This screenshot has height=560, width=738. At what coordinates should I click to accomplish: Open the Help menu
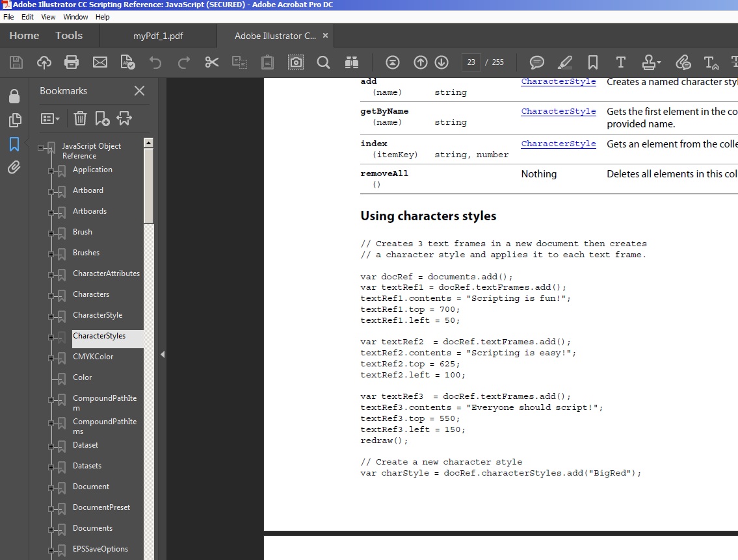(102, 17)
